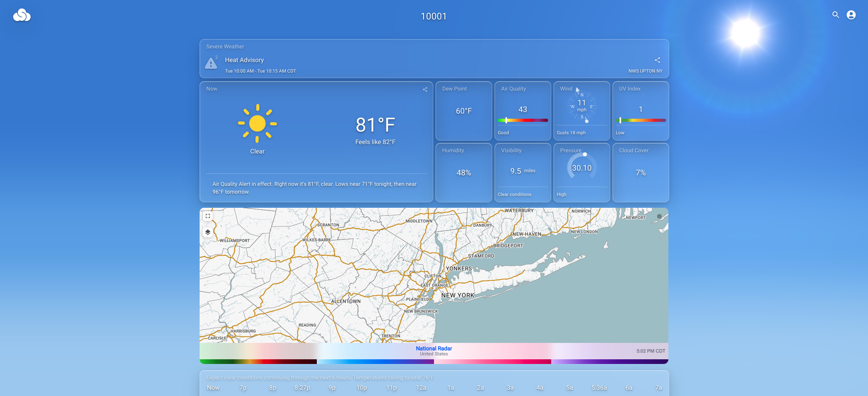Viewport: 868px width, 396px height.
Task: Click the 10001 location title
Action: [x=434, y=16]
